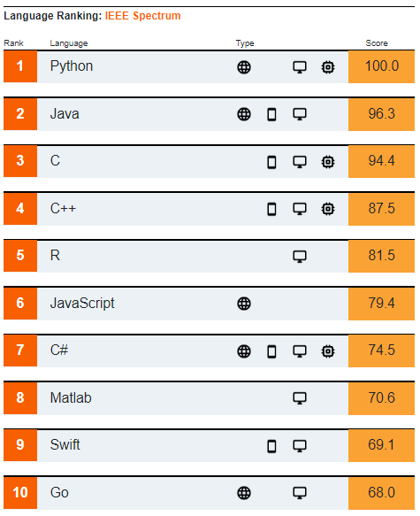Click the Score column header

tap(377, 43)
